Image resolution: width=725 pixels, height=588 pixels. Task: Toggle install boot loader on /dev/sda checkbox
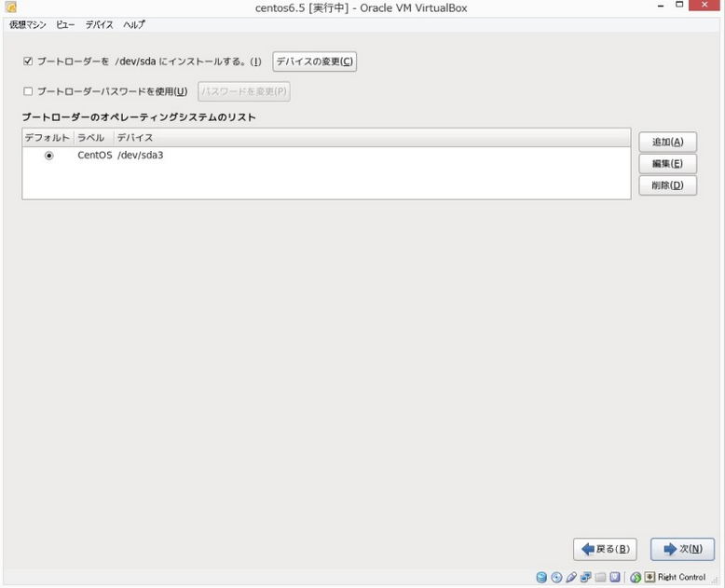28,61
